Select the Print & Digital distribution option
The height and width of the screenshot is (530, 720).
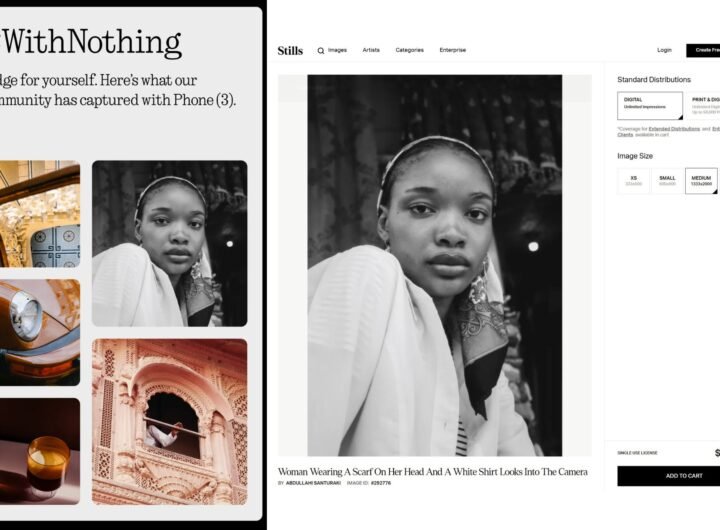[703, 106]
